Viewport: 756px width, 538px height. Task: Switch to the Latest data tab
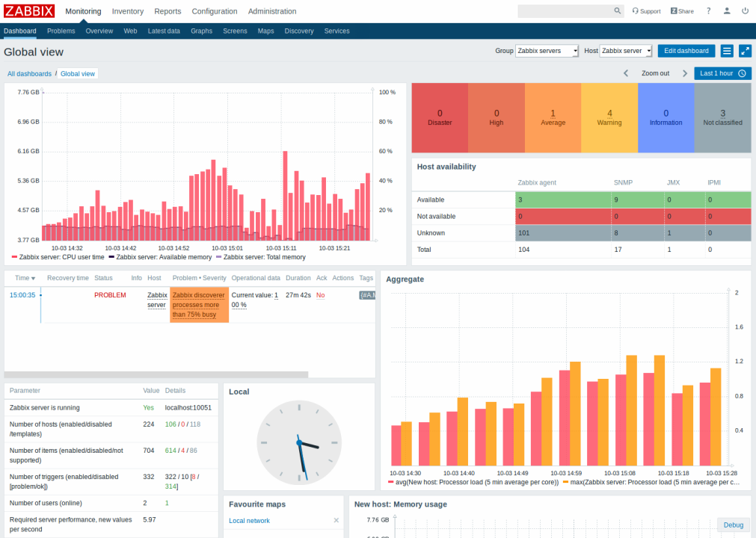point(164,31)
